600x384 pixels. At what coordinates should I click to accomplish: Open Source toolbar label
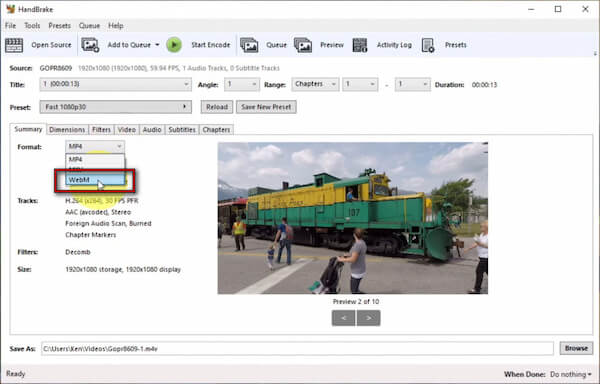point(51,45)
